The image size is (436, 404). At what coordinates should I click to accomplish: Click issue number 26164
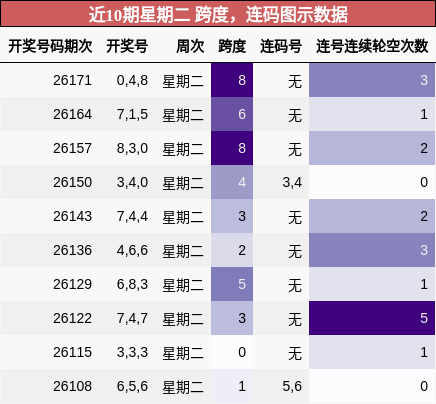pos(72,114)
